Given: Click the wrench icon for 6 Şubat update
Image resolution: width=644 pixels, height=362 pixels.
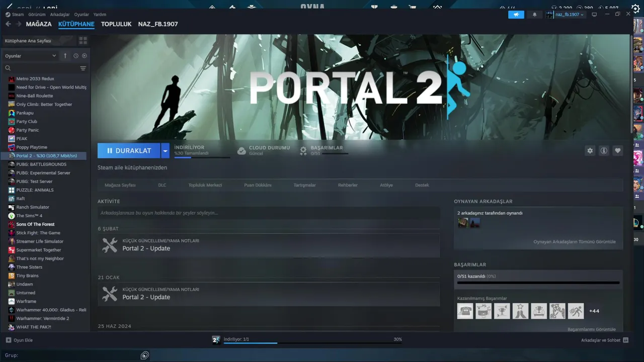Looking at the screenshot, I should click(110, 245).
